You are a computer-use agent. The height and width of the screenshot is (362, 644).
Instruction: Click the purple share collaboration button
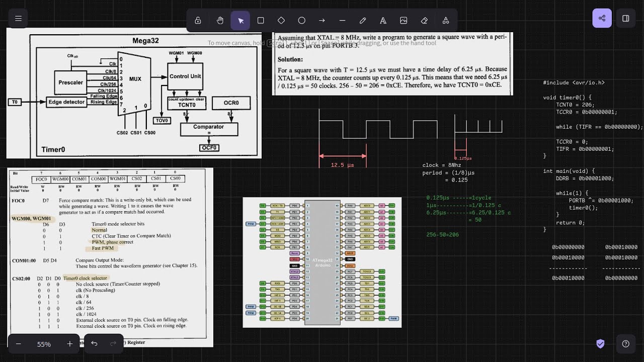602,19
